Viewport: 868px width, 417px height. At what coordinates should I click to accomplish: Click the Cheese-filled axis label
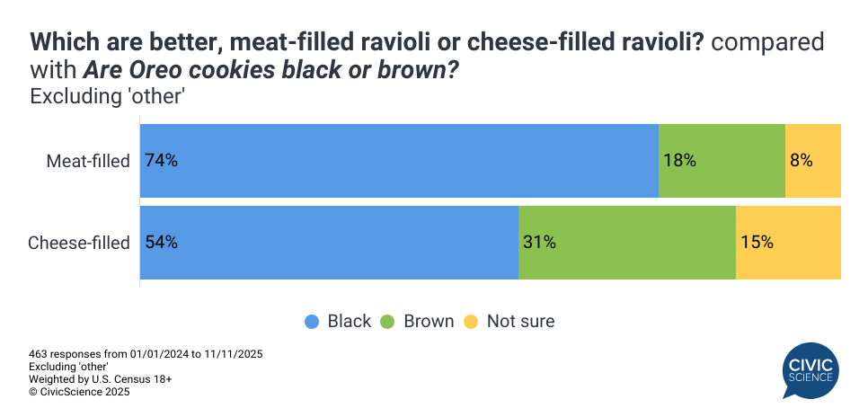(x=79, y=243)
